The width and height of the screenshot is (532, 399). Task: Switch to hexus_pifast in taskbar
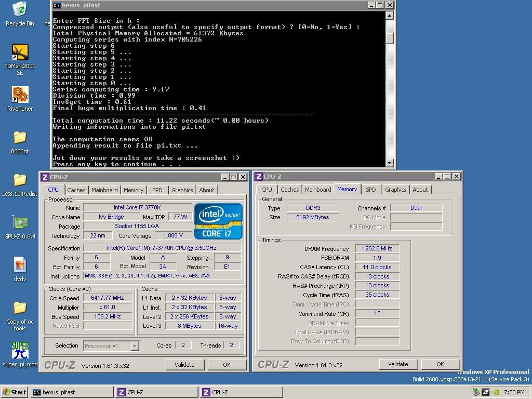point(72,392)
